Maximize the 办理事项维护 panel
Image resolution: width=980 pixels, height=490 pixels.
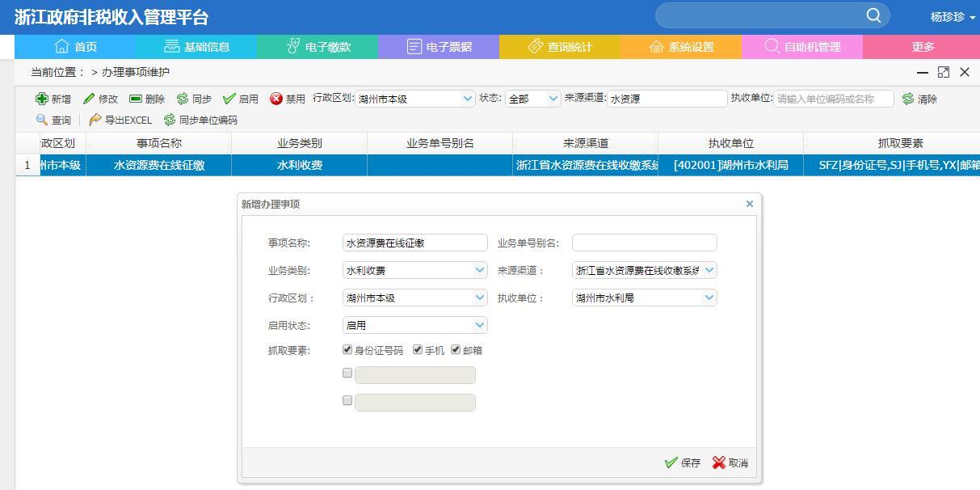[944, 72]
